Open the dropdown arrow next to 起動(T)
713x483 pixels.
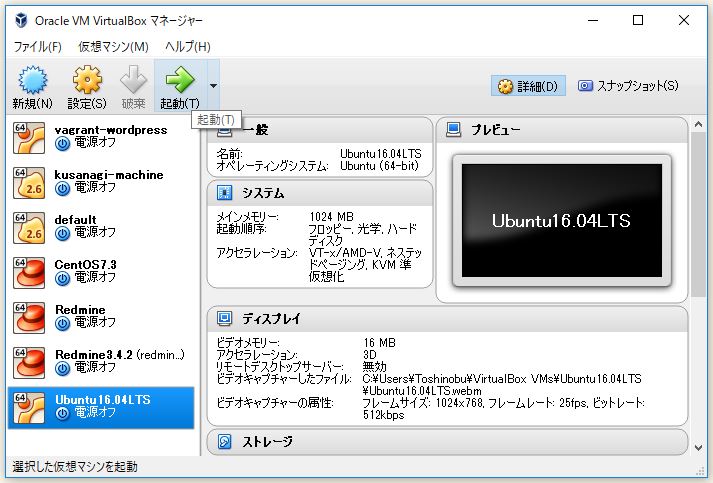(213, 86)
